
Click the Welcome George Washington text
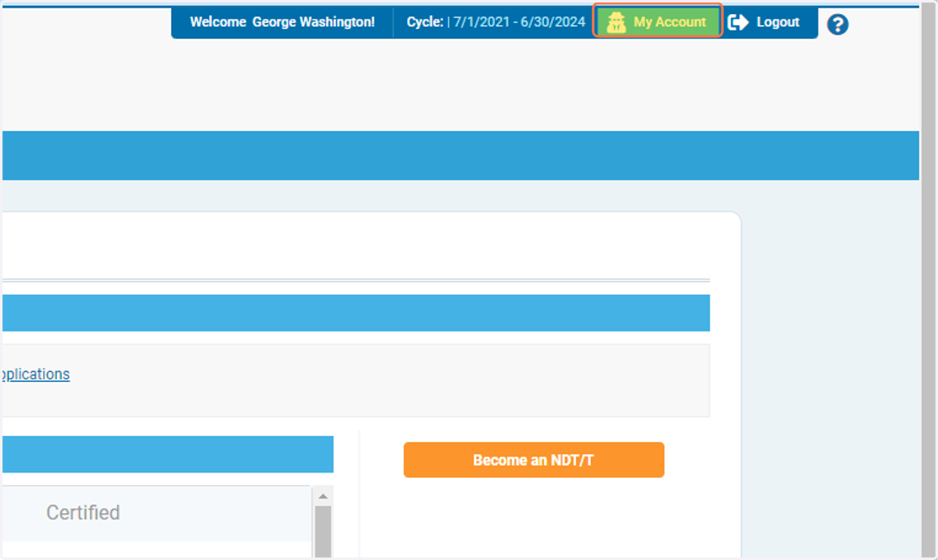click(x=282, y=23)
